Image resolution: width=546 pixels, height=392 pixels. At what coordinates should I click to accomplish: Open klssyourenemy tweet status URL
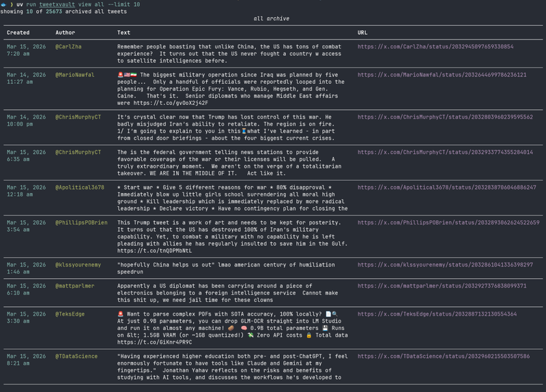445,265
